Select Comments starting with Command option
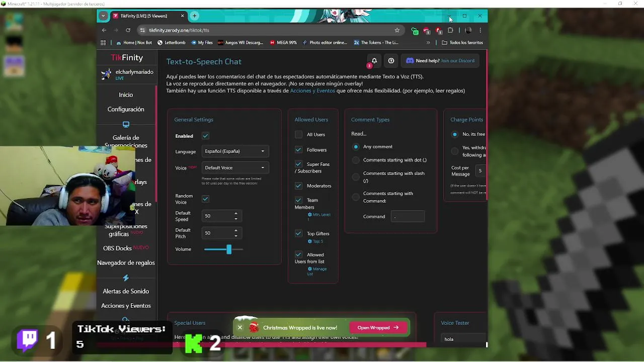Screen dimensions: 644x362 coord(356,197)
